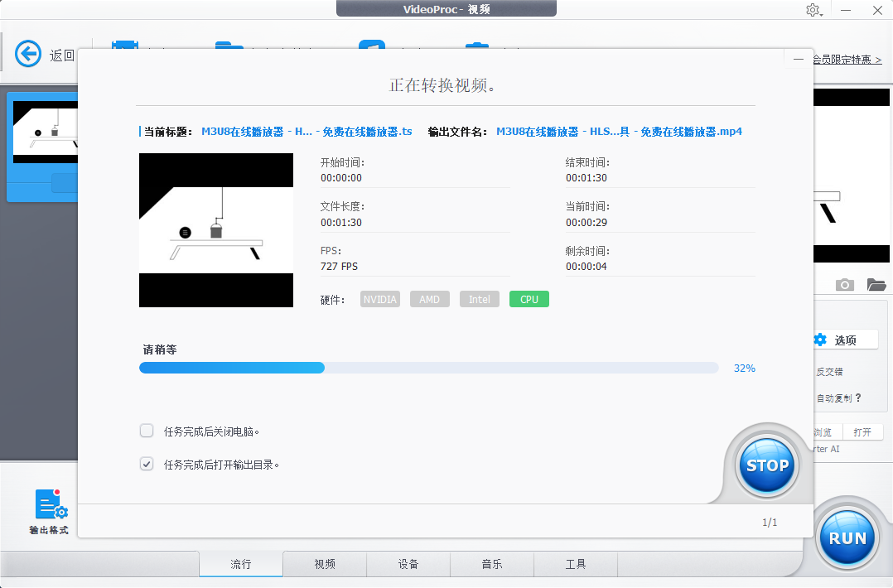Click the 返回 label

[x=62, y=55]
